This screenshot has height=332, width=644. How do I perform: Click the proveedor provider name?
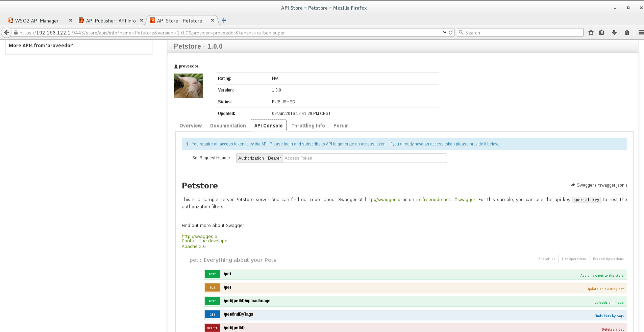[x=189, y=66]
